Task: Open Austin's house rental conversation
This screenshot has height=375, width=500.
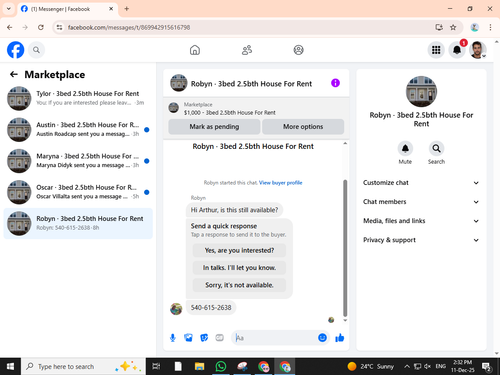Action: click(x=78, y=129)
